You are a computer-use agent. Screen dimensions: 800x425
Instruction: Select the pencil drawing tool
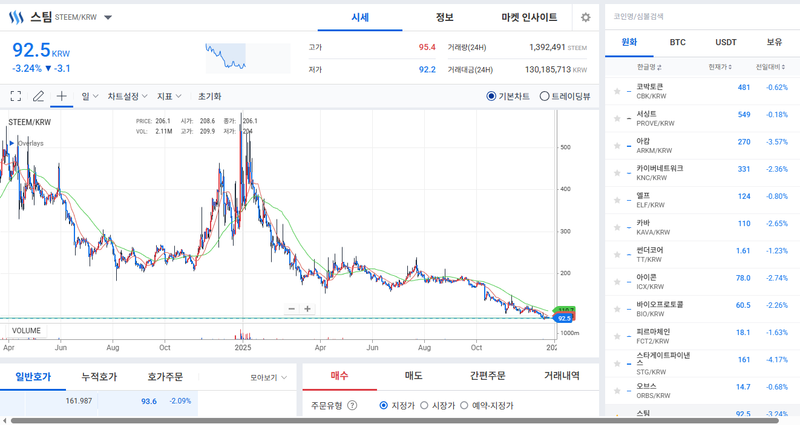pyautogui.click(x=38, y=97)
